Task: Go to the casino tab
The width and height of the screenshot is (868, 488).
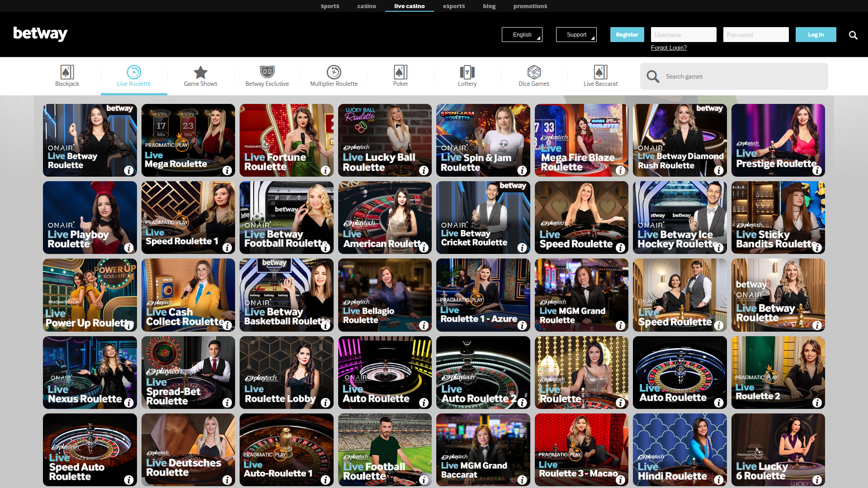Action: 367,6
